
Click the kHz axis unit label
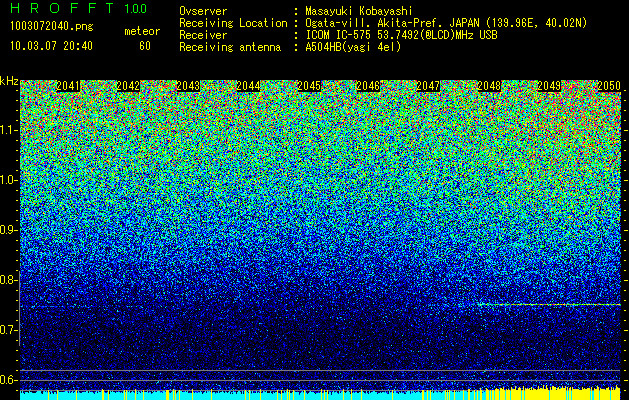pyautogui.click(x=9, y=81)
